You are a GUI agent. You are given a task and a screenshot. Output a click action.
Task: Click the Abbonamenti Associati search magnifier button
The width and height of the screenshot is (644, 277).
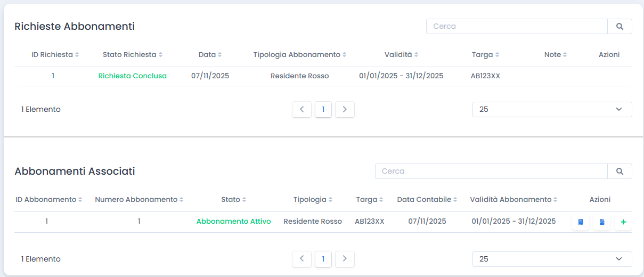click(x=619, y=172)
